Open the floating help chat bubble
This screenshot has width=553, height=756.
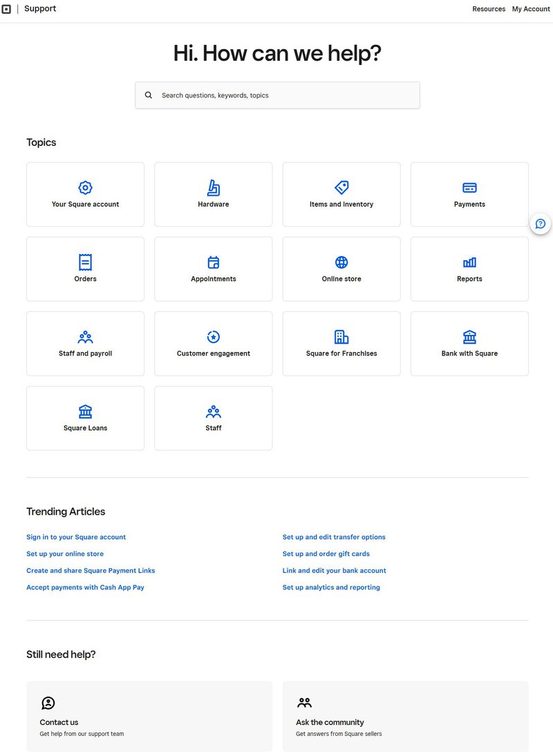(540, 223)
